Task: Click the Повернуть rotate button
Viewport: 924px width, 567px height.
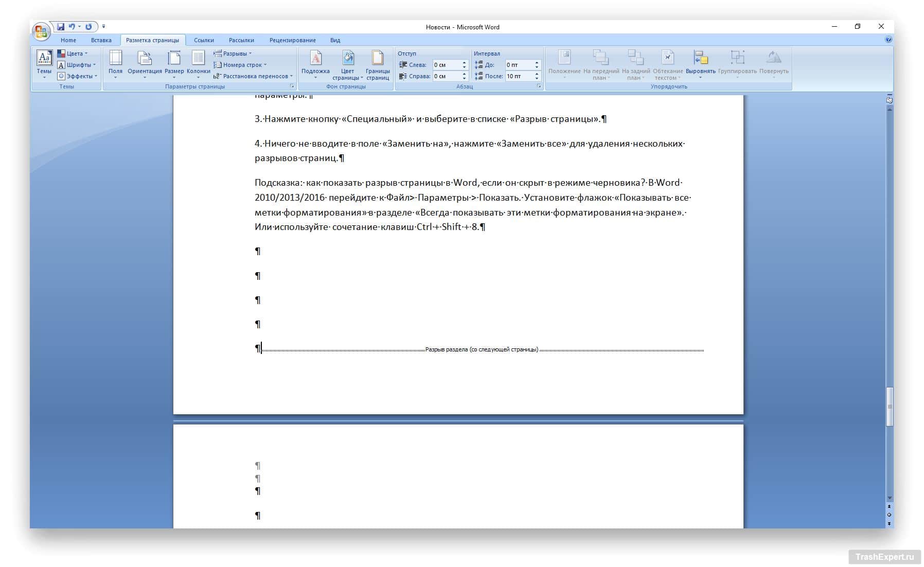Action: [774, 65]
